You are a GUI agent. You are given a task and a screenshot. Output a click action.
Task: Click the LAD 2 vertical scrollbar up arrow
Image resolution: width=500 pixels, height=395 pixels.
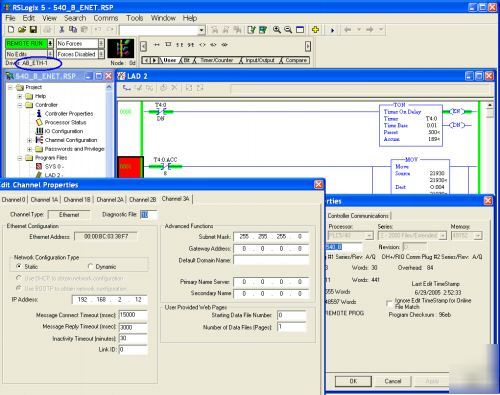[x=489, y=105]
